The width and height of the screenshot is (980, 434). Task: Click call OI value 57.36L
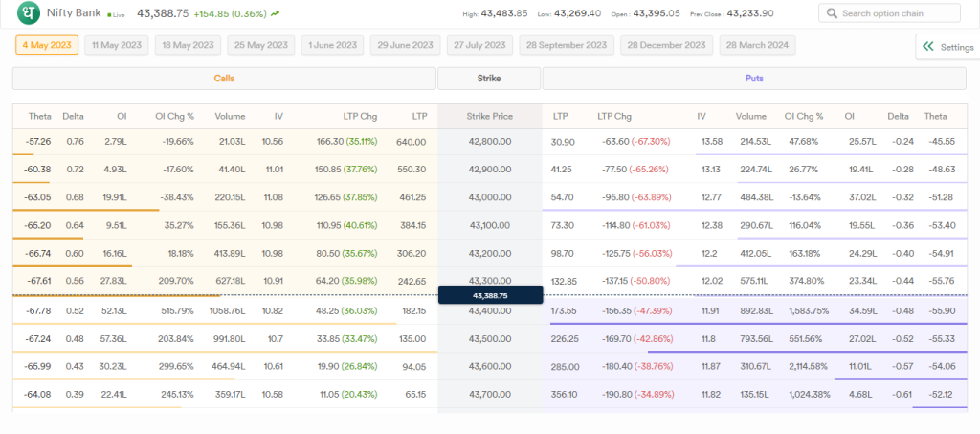pos(113,338)
